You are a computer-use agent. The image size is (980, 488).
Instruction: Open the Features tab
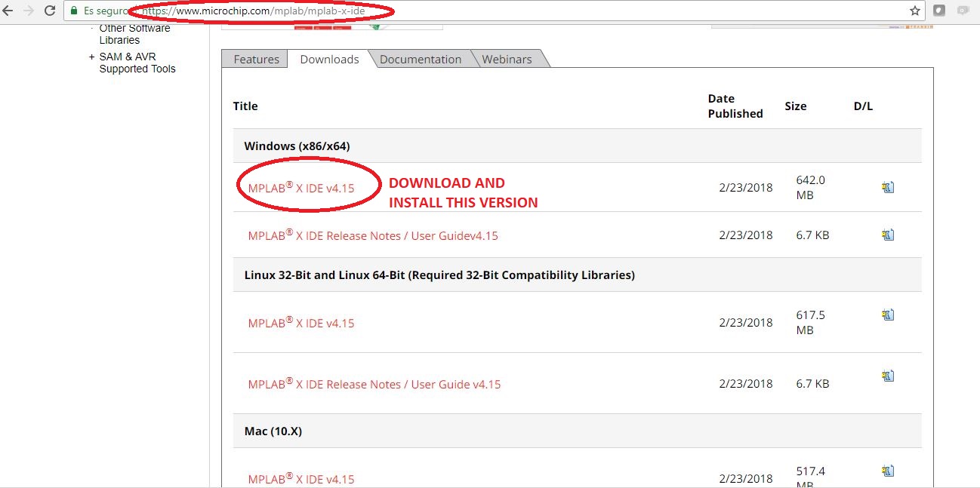pyautogui.click(x=256, y=59)
